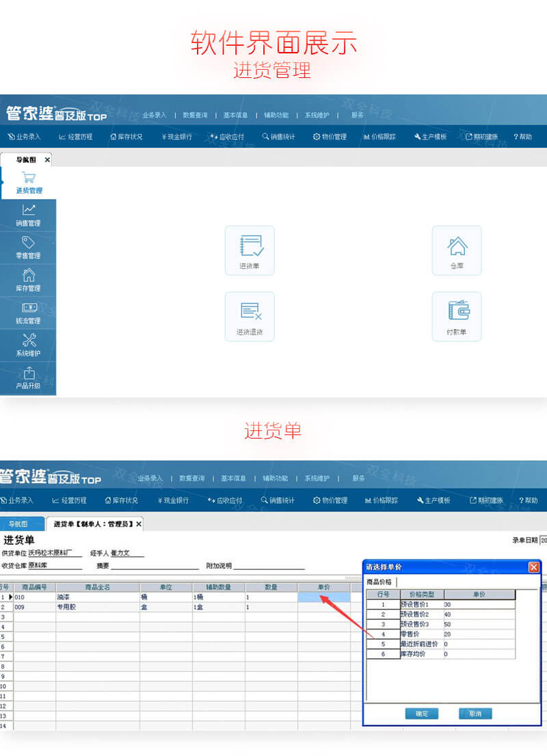Click 销售统计 in the lower 进货单 window toolbar
The image size is (547, 756).
pos(278,500)
